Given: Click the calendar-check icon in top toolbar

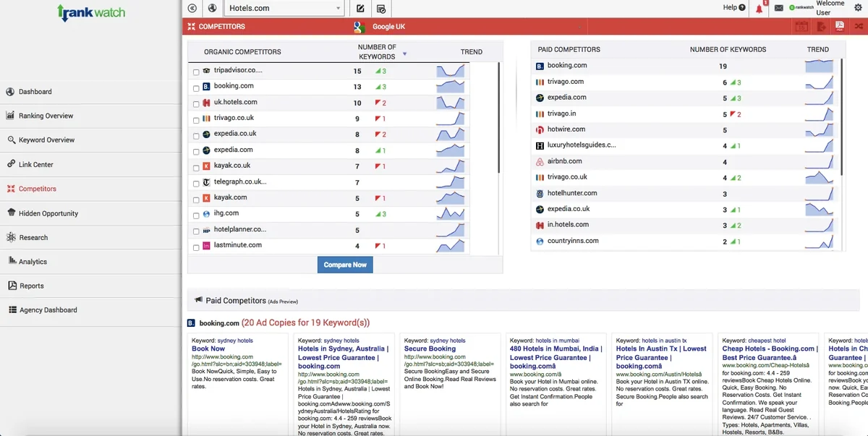Looking at the screenshot, I should [381, 9].
